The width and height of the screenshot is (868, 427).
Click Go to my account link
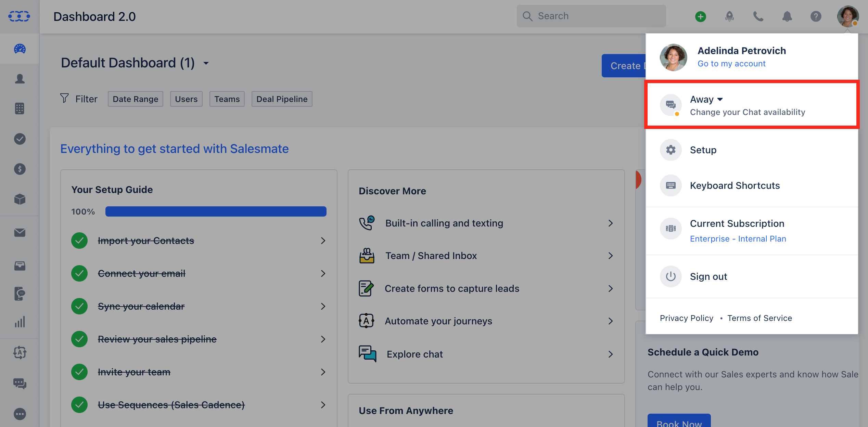click(x=731, y=64)
